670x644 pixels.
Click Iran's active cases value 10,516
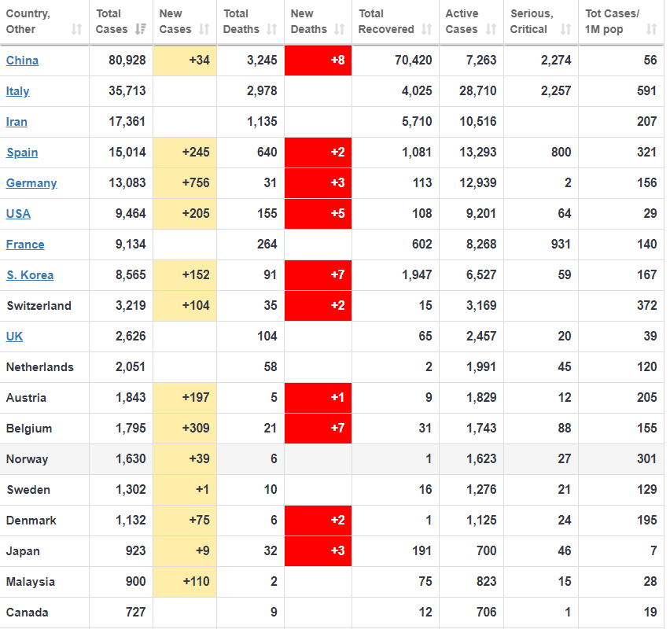pyautogui.click(x=478, y=122)
